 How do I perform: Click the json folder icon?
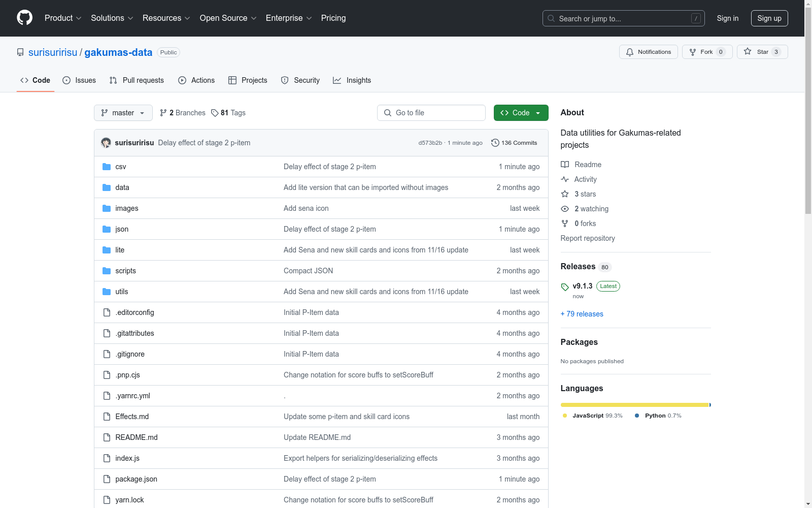point(107,229)
